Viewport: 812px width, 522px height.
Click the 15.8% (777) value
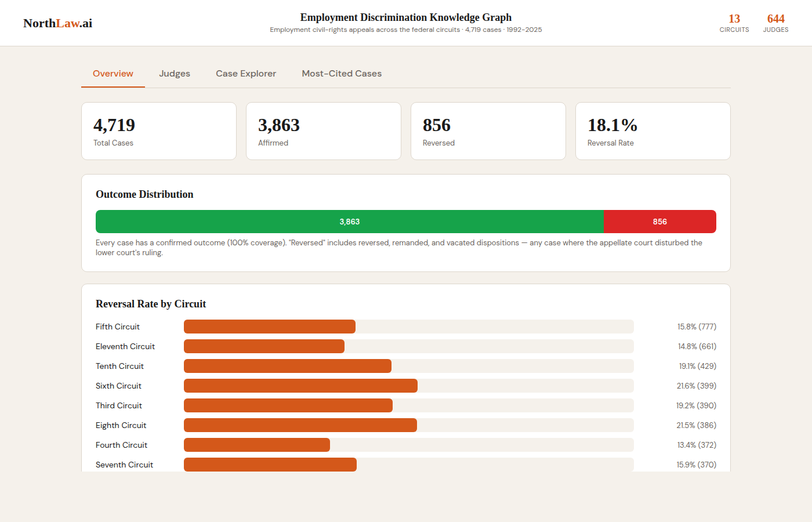tap(697, 327)
